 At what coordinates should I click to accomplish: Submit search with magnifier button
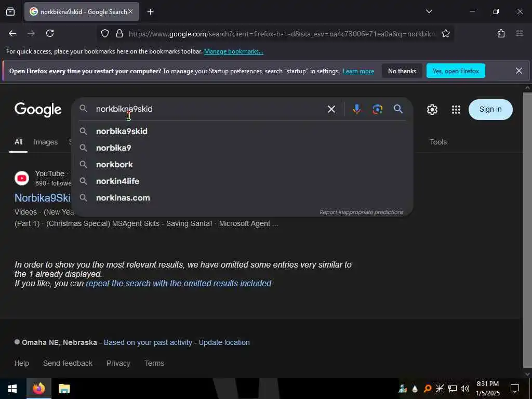(x=398, y=109)
